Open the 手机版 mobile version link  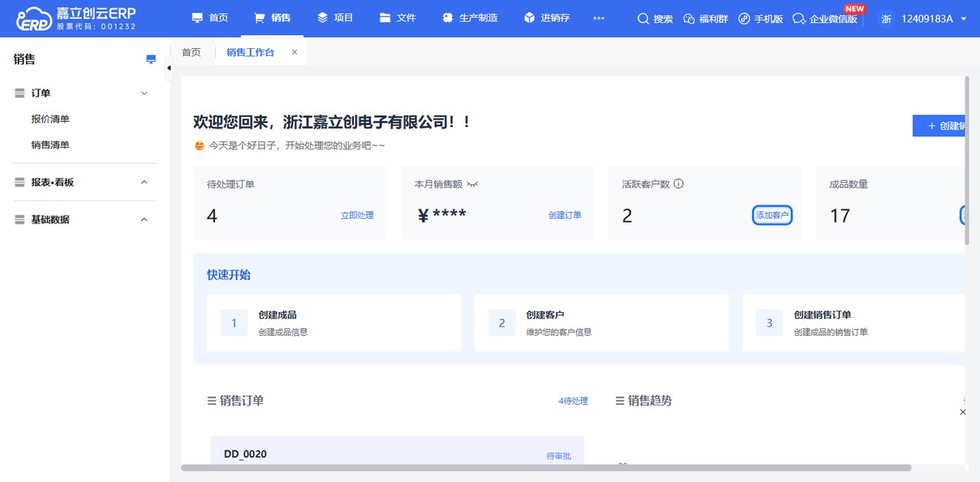tap(760, 18)
